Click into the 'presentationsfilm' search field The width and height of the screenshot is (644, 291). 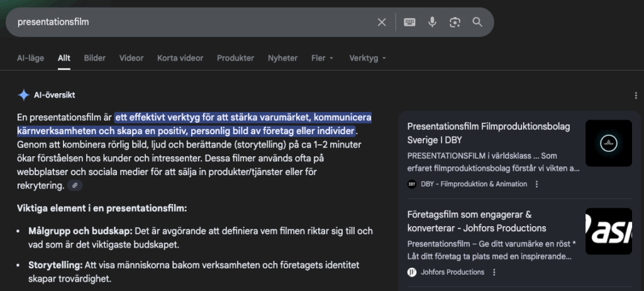pyautogui.click(x=189, y=22)
